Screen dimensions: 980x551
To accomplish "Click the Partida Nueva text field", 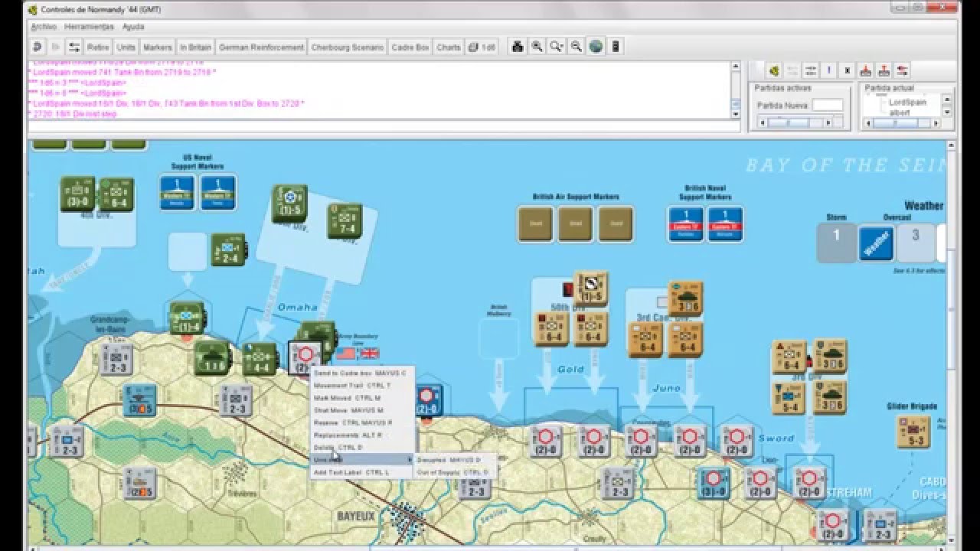I will [x=828, y=105].
